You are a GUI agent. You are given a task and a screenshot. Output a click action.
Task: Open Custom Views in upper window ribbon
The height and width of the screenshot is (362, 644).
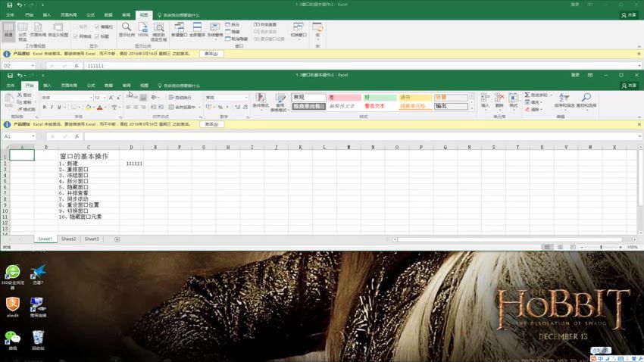[x=58, y=30]
